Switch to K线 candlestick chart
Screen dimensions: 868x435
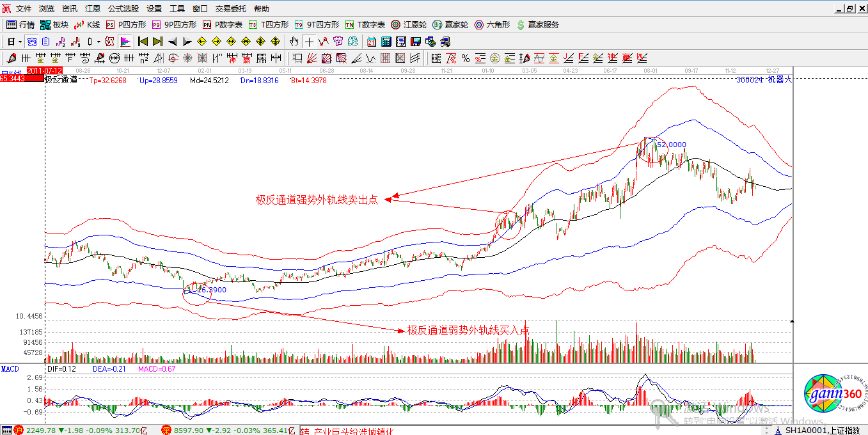click(x=87, y=25)
